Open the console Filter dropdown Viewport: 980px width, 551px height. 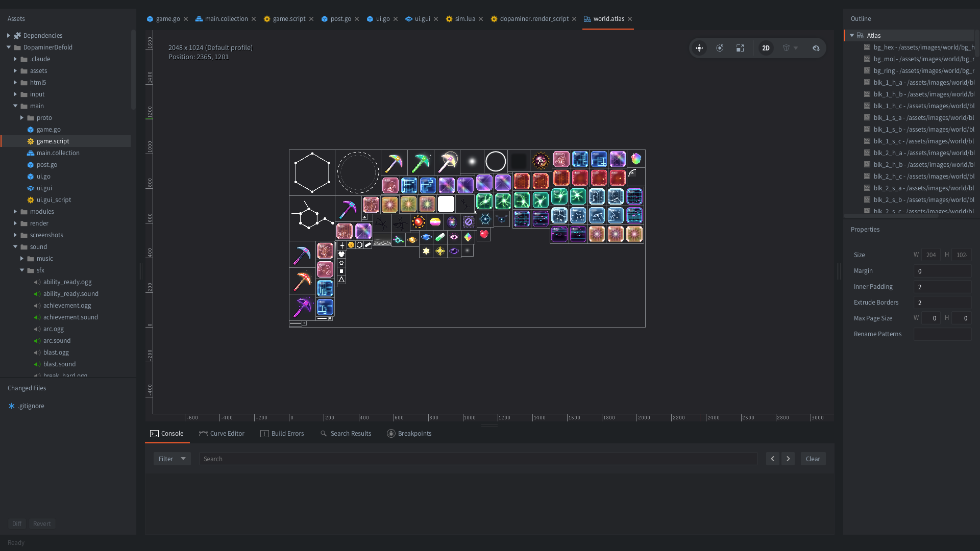coord(172,459)
